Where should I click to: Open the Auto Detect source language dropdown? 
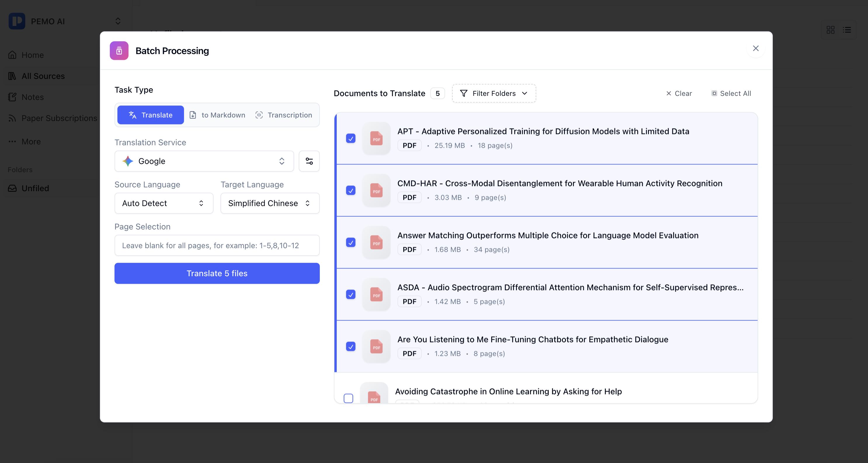pos(164,203)
